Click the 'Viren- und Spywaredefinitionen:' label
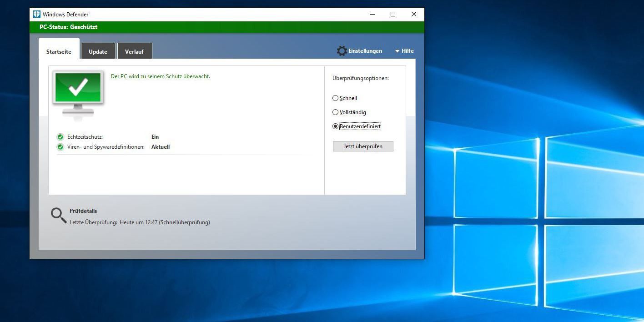The image size is (644, 322). pyautogui.click(x=106, y=147)
